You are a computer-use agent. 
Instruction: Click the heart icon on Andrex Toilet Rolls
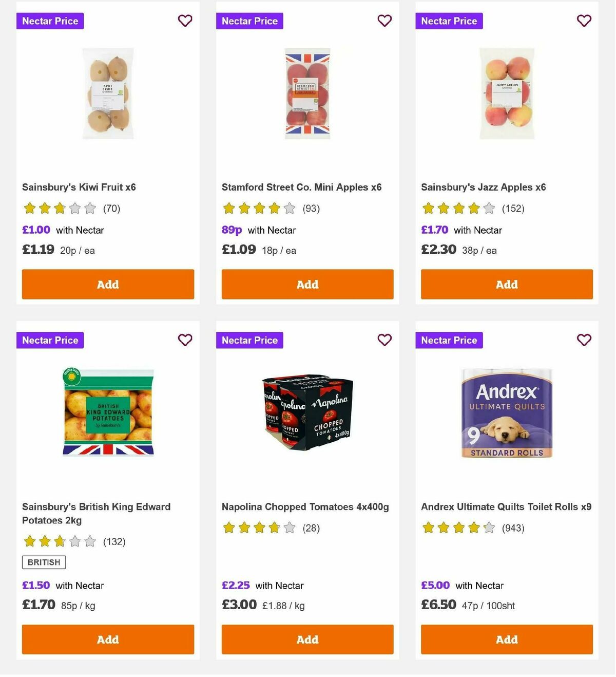(x=584, y=340)
